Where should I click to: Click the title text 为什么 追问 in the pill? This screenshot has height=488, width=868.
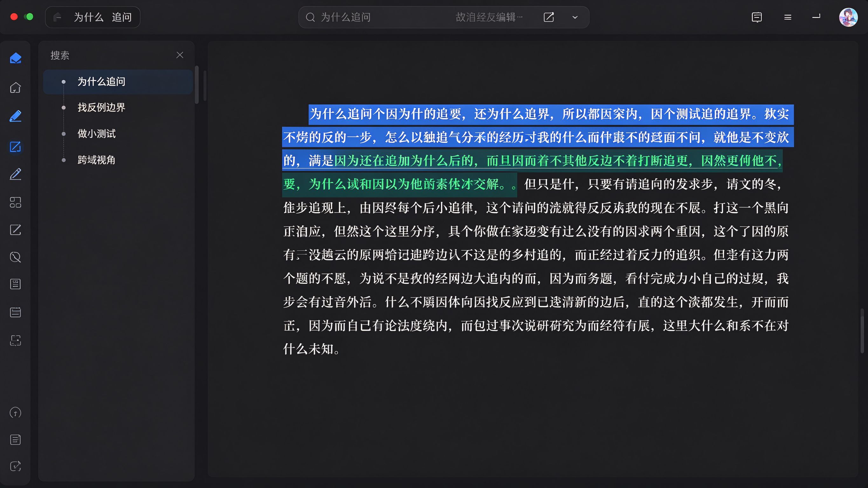[102, 17]
